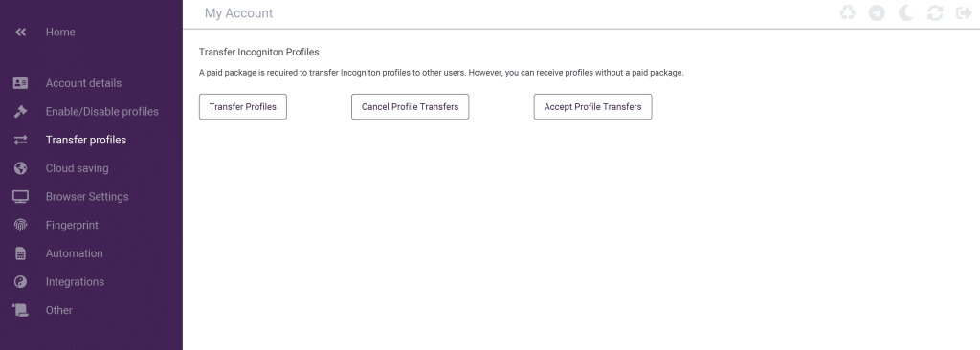This screenshot has width=980, height=350.
Task: Open the Telegram icon in header
Action: 877,13
